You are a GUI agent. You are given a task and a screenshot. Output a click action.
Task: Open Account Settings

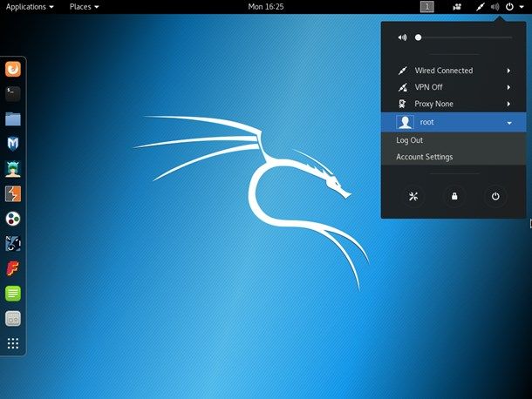click(x=454, y=157)
